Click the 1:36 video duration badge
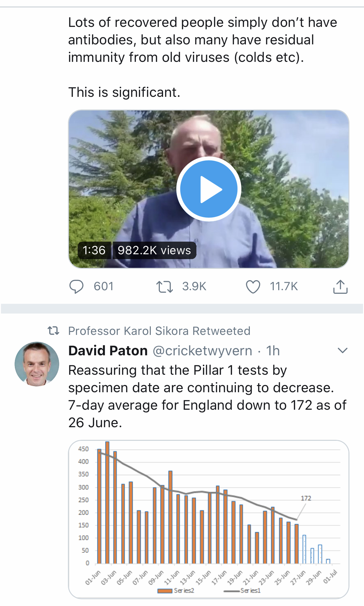The height and width of the screenshot is (606, 364). click(94, 250)
